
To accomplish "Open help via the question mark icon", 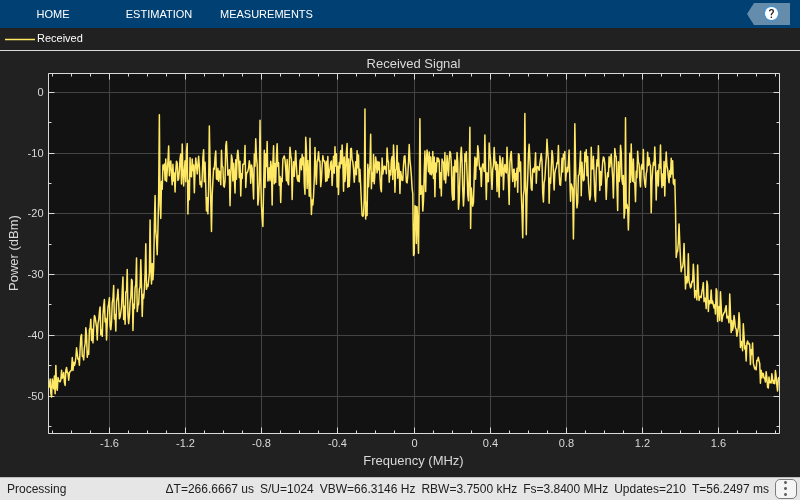I will point(771,14).
